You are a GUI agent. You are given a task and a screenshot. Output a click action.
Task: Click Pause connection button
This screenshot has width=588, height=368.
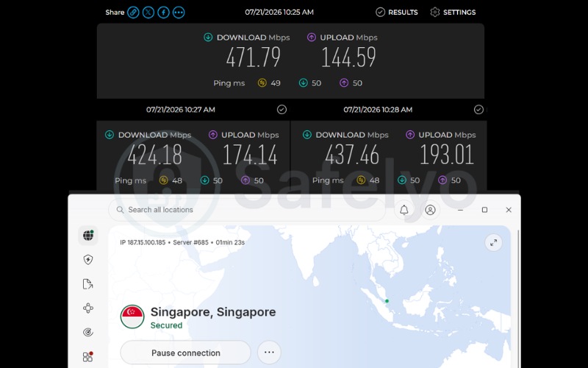[186, 353]
